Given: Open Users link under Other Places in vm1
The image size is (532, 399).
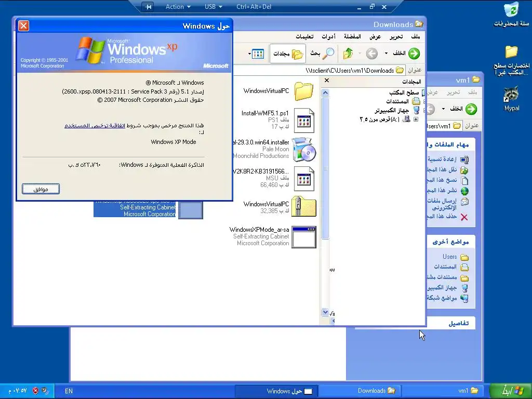Looking at the screenshot, I should (449, 257).
